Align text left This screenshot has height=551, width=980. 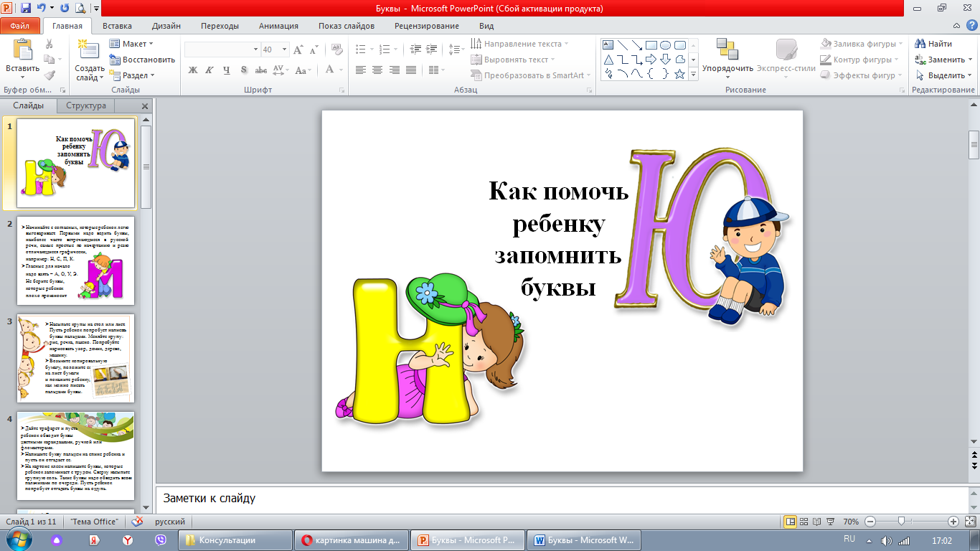click(x=360, y=70)
